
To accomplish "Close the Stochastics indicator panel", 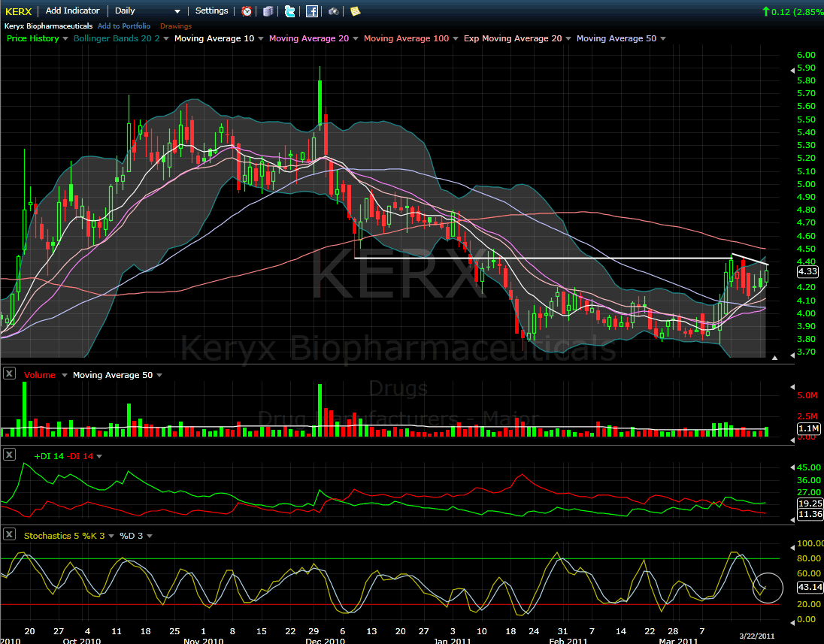I will pyautogui.click(x=9, y=534).
